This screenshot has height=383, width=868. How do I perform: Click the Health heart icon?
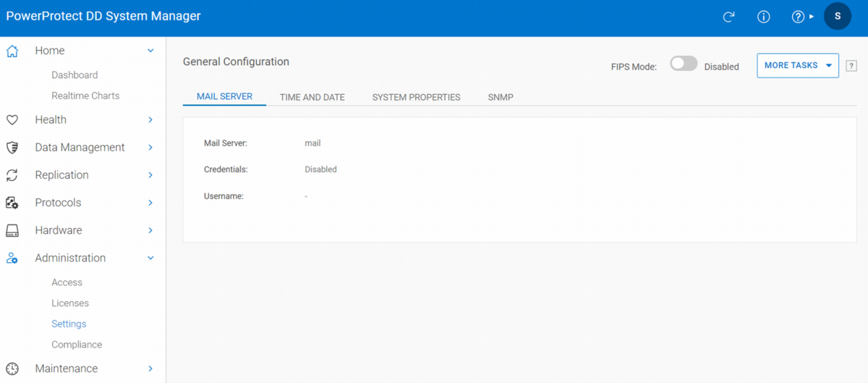pyautogui.click(x=12, y=120)
